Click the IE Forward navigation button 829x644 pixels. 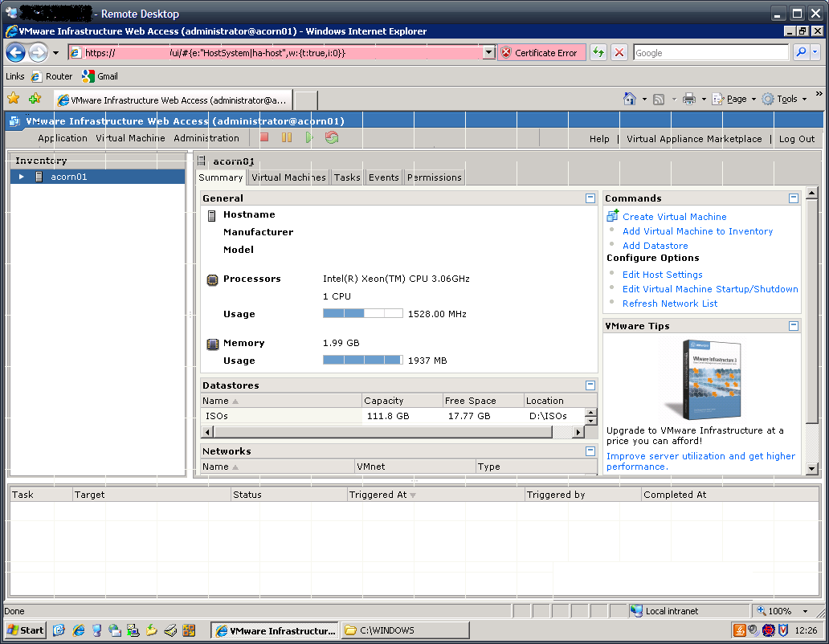coord(38,53)
